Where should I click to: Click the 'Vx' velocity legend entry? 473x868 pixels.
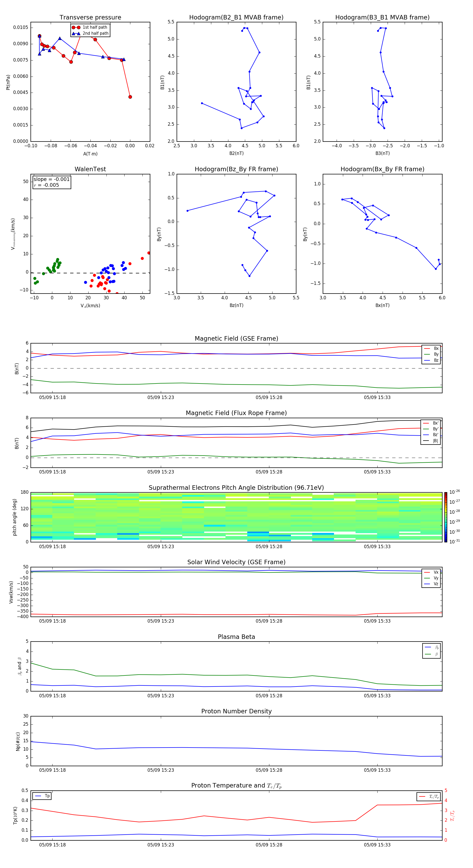point(431,572)
